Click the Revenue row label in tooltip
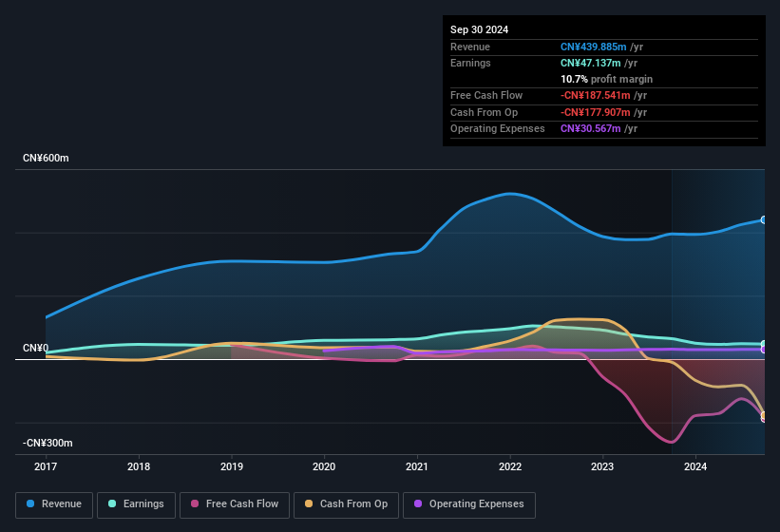Screen dimensions: 780x532 pyautogui.click(x=470, y=47)
